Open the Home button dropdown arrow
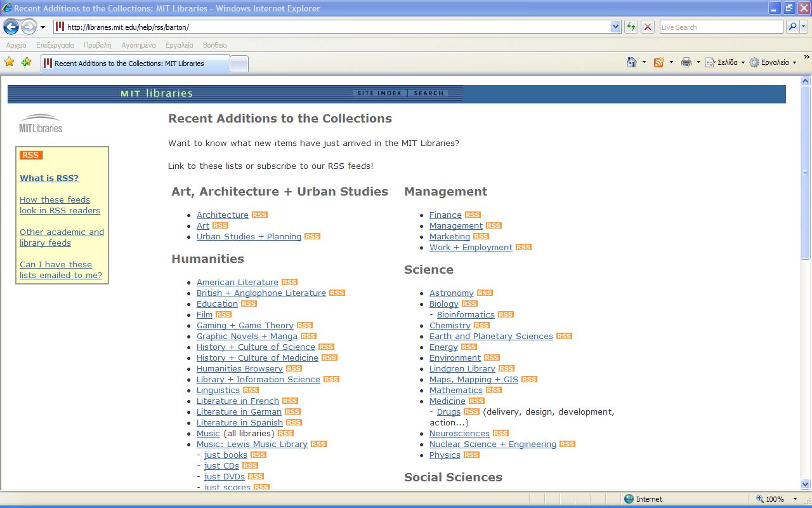Screen dimensions: 812x508 point(644,62)
